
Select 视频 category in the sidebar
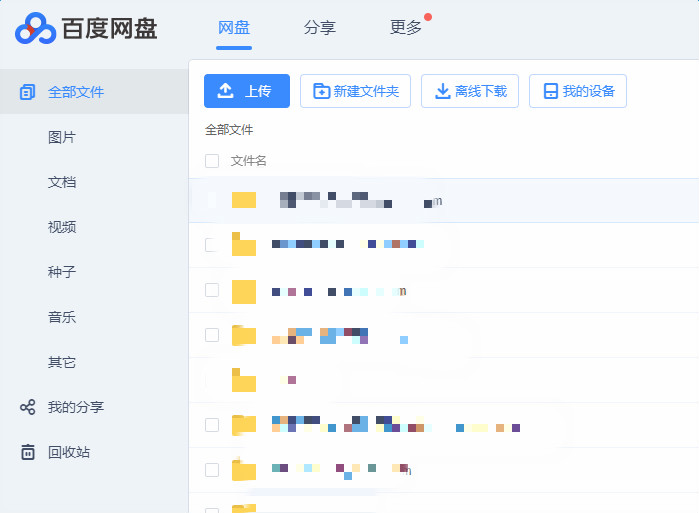click(x=62, y=227)
